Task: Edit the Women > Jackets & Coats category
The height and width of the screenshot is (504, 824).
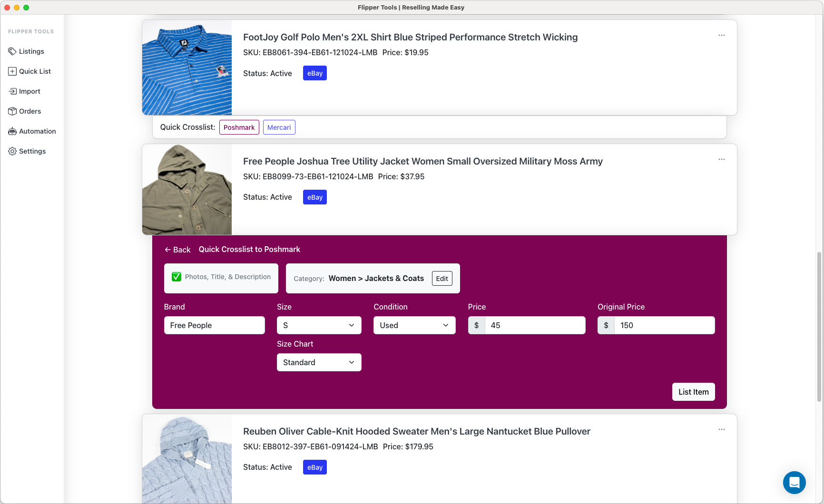Action: click(x=442, y=279)
